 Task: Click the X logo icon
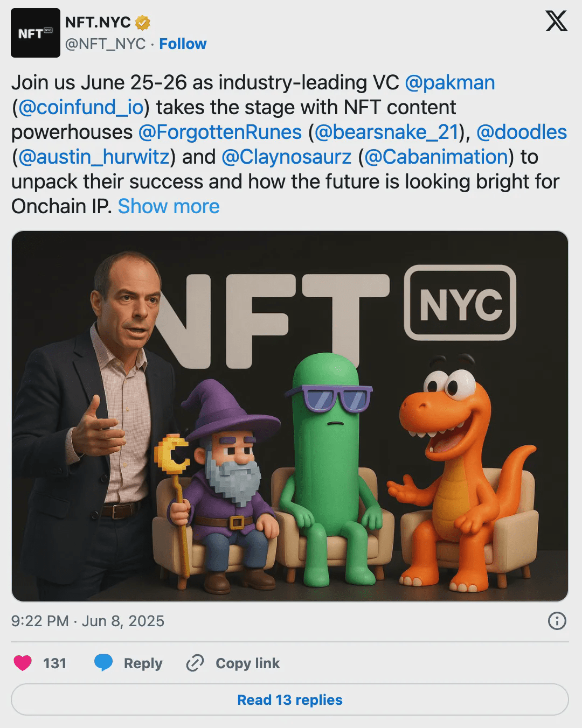[x=556, y=21]
